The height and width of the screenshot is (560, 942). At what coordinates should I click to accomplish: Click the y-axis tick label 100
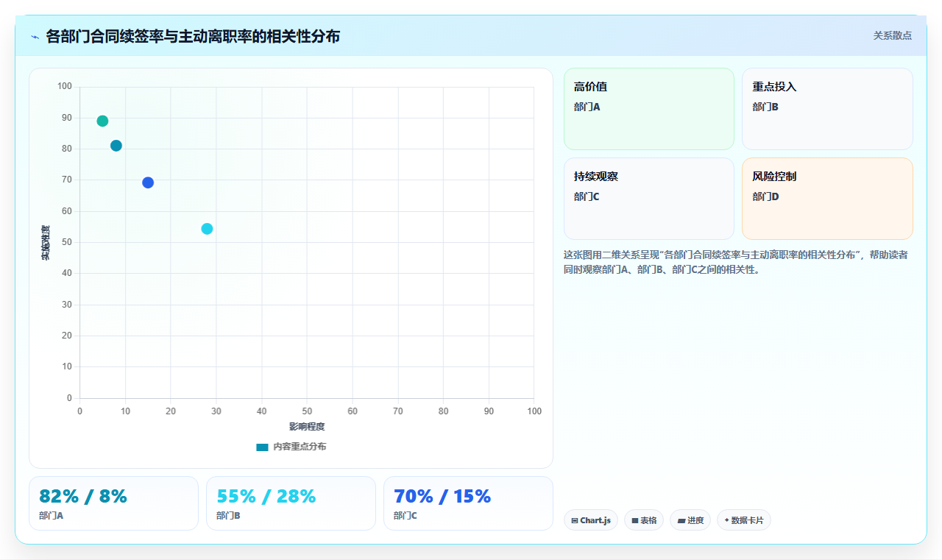click(65, 87)
